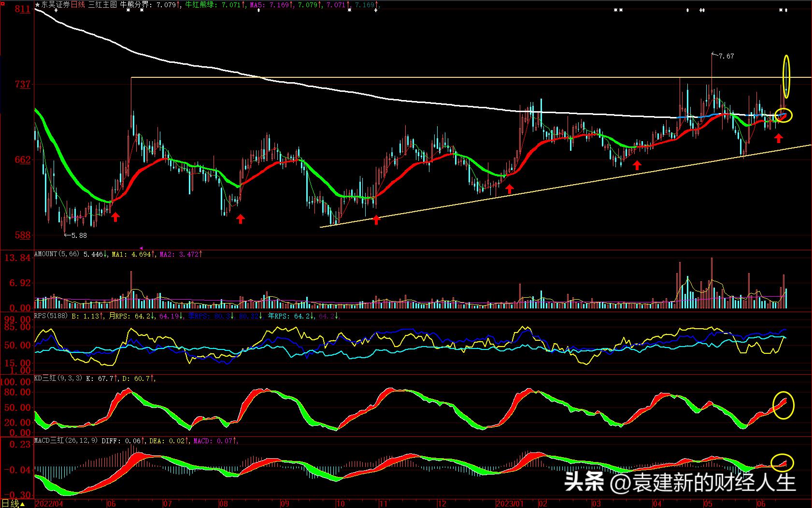Click the star icon before 东吴证券
This screenshot has width=812, height=508.
(38, 5)
